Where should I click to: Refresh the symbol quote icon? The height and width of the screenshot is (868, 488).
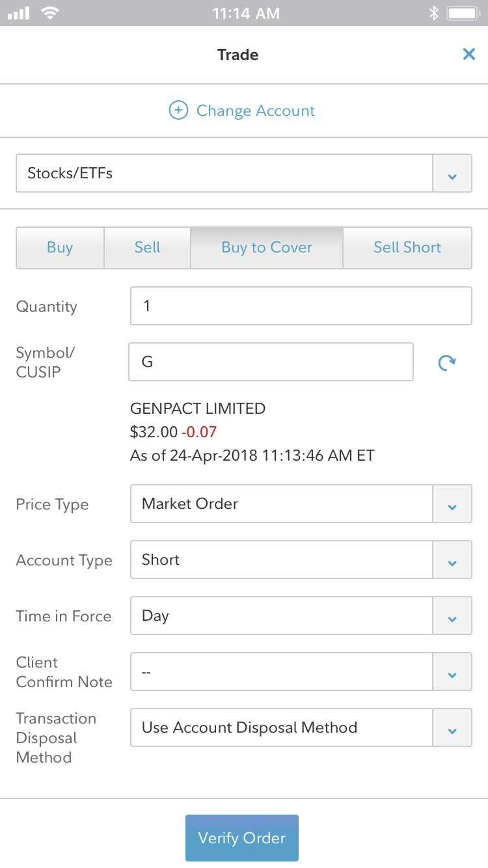447,362
